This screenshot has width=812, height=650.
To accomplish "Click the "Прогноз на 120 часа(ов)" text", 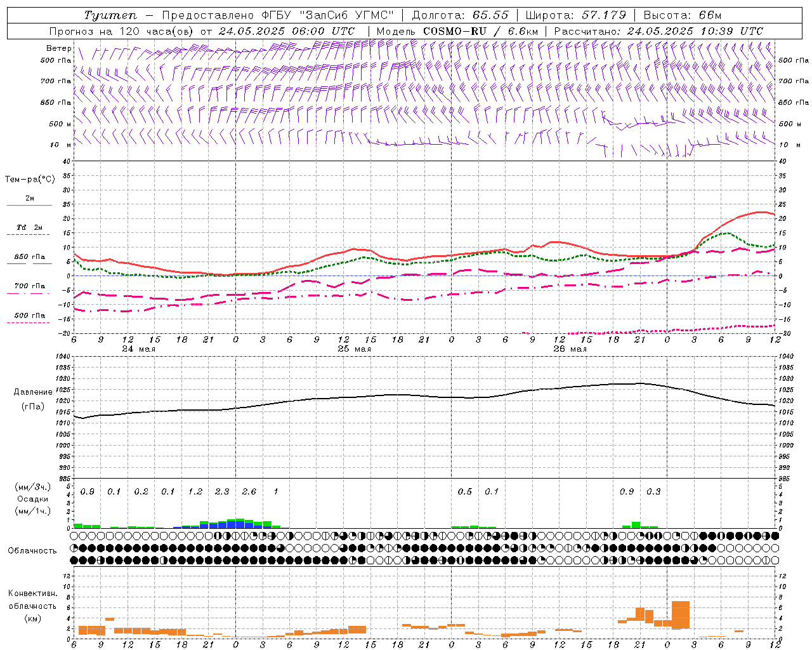I will (x=122, y=31).
